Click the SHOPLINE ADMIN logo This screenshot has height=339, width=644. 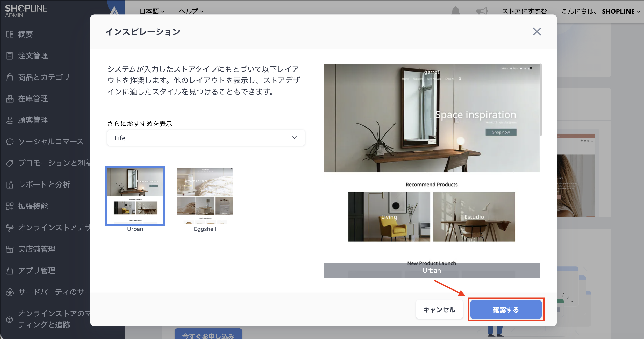point(26,11)
